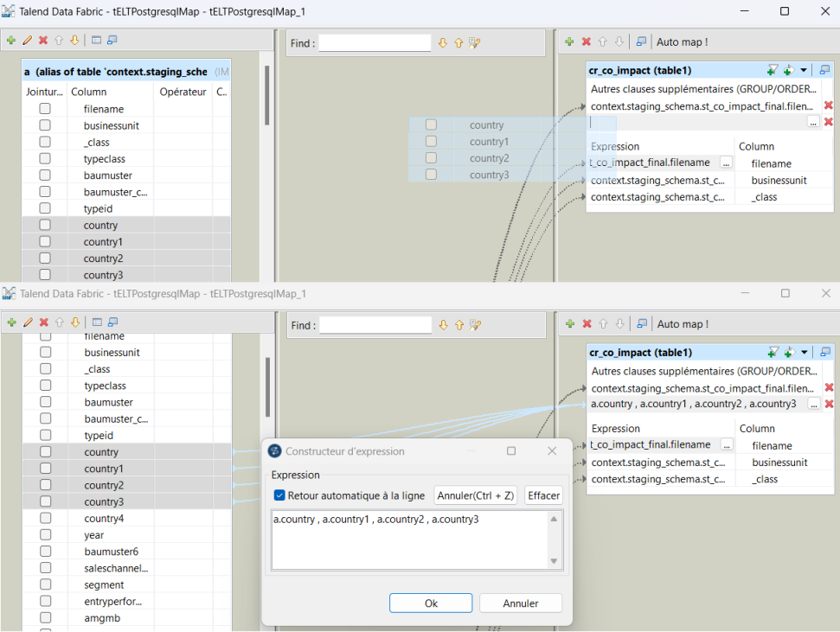Minimize output tables in lower window toolbar

pos(642,324)
